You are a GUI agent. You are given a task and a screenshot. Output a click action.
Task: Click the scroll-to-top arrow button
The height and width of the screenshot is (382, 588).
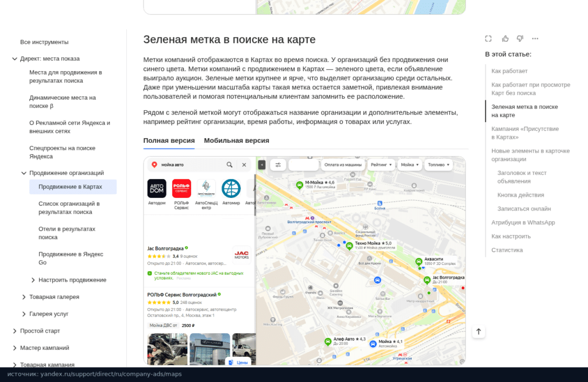pos(478,332)
